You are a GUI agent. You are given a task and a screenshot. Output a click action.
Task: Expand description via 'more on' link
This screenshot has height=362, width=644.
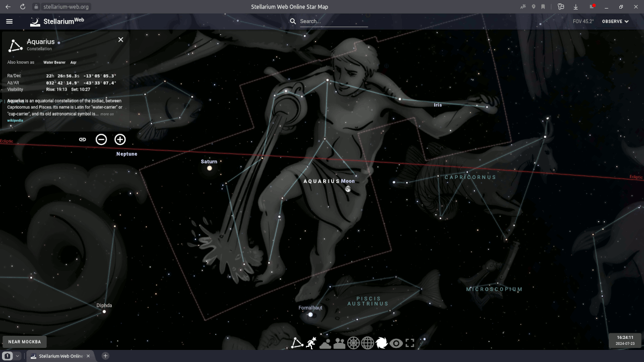[x=107, y=114]
